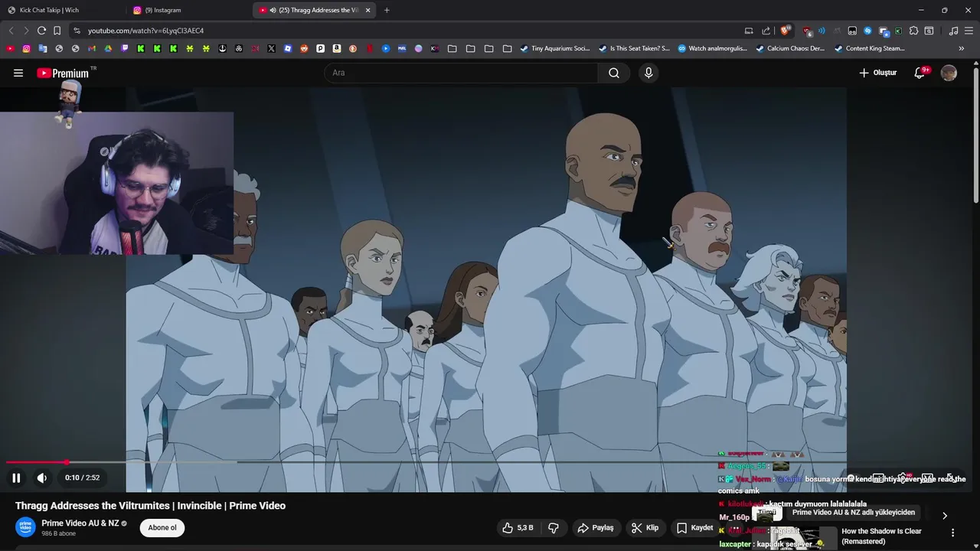Image resolution: width=980 pixels, height=551 pixels.
Task: Open Amazon bookmark icon
Action: click(x=336, y=48)
